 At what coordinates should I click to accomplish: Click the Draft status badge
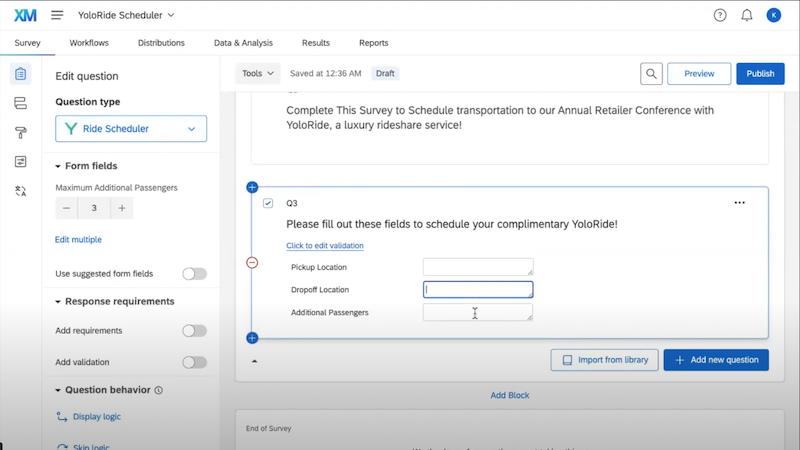click(385, 73)
